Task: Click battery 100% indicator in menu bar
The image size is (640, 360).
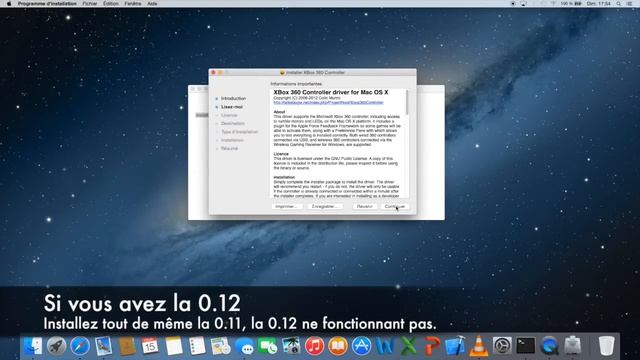Action: (x=571, y=4)
